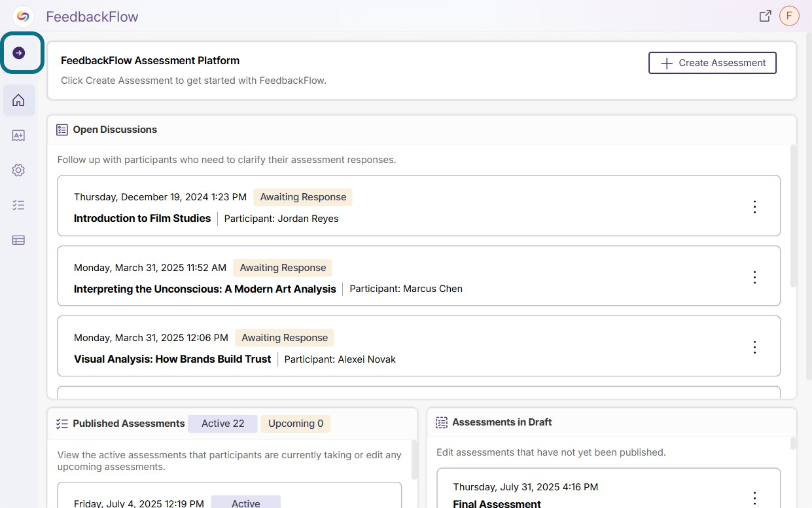Open the user avatar menu labeled F
The height and width of the screenshot is (508, 812).
point(789,15)
